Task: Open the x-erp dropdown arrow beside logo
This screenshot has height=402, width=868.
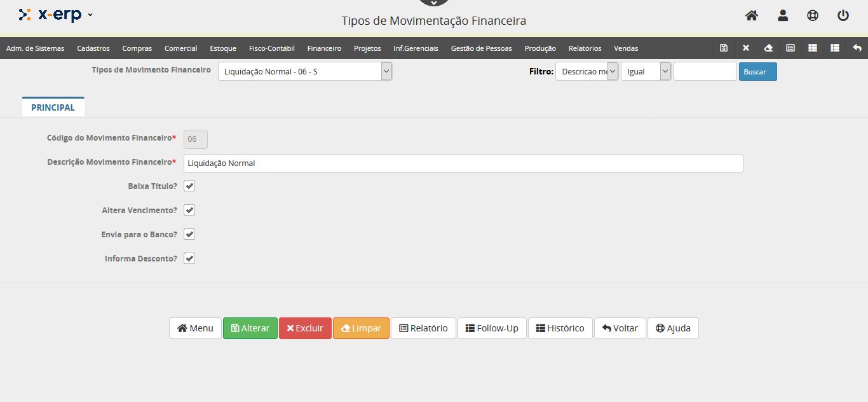Action: [90, 15]
